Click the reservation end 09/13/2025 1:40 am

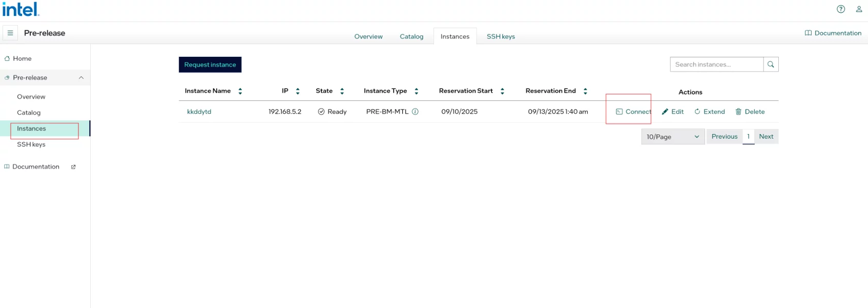click(x=558, y=112)
